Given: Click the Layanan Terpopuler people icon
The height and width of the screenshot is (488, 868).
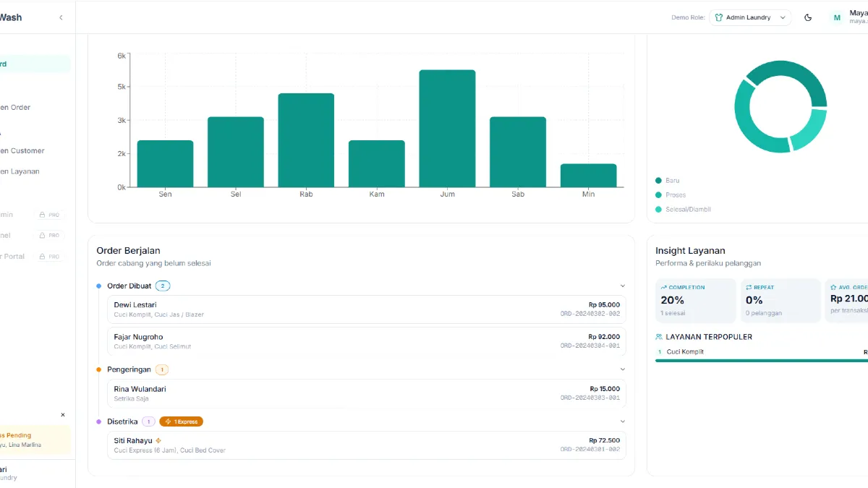Looking at the screenshot, I should [659, 337].
